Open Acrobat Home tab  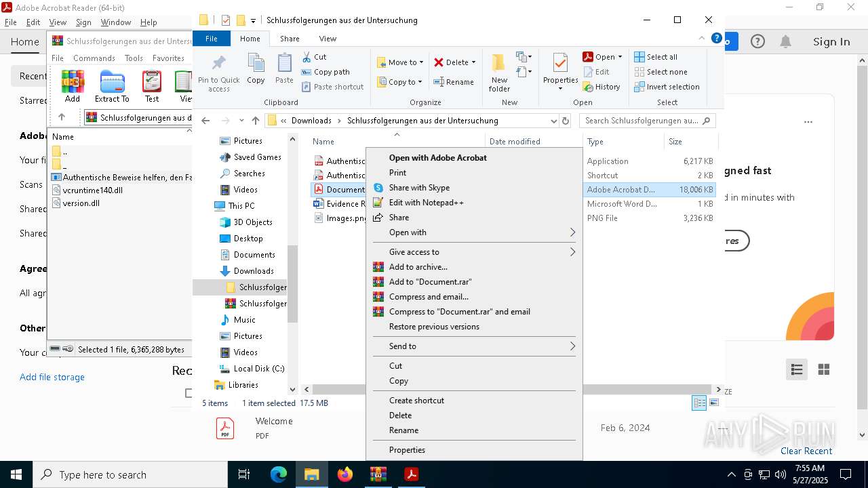click(x=25, y=42)
